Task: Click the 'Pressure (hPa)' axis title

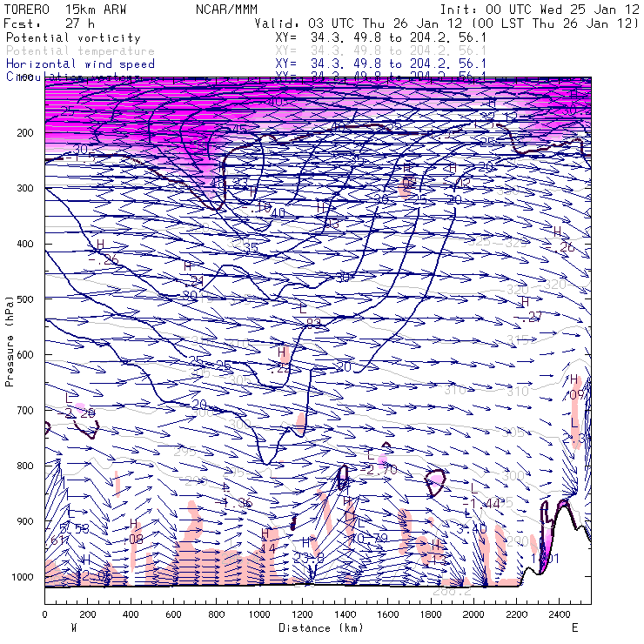Action: point(9,341)
